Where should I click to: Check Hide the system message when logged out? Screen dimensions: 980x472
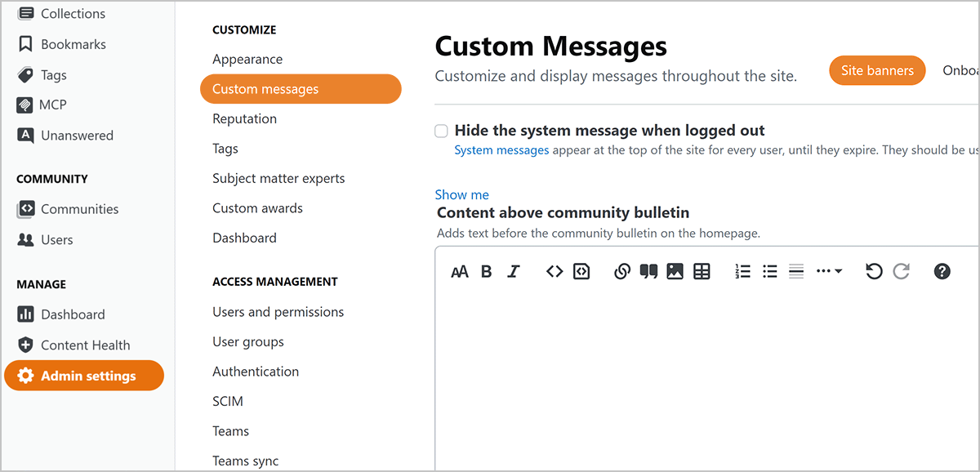click(x=441, y=131)
